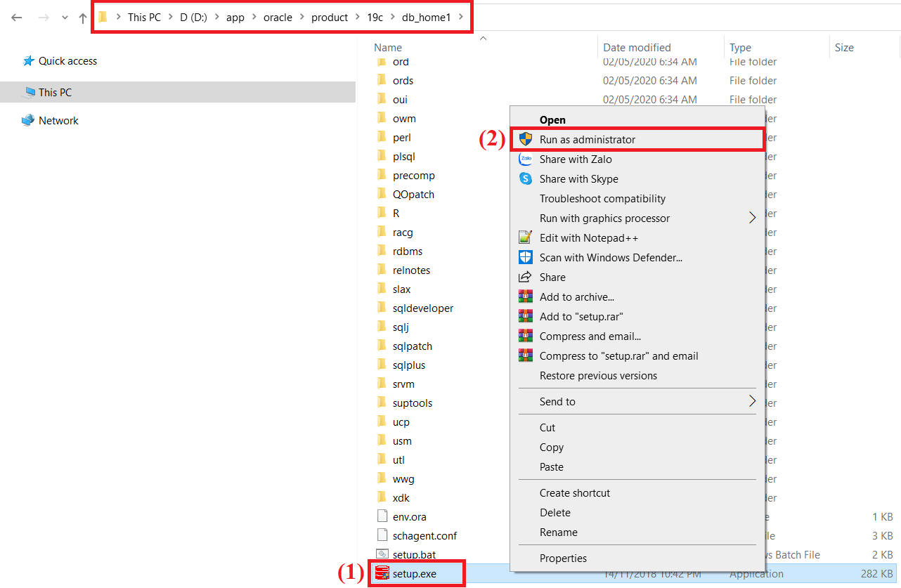Image resolution: width=901 pixels, height=588 pixels.
Task: Open Network from the sidebar
Action: (x=56, y=120)
